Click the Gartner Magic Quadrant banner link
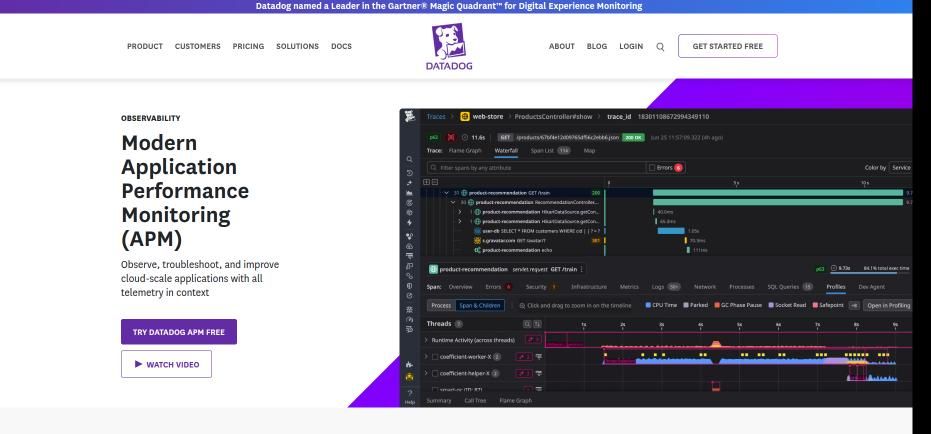 (x=449, y=6)
